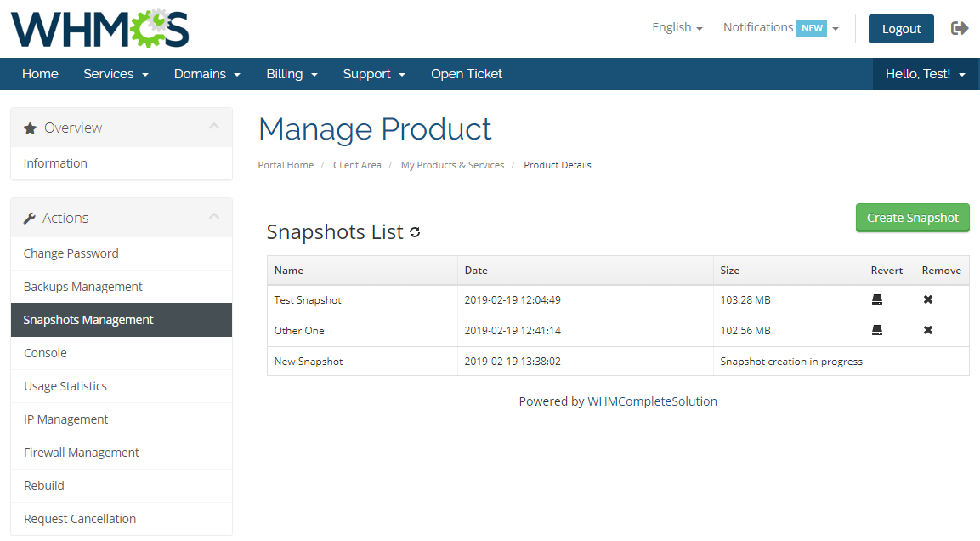Viewport: 980px width, 541px height.
Task: Expand the Hello, Test! account menu
Action: (x=925, y=74)
